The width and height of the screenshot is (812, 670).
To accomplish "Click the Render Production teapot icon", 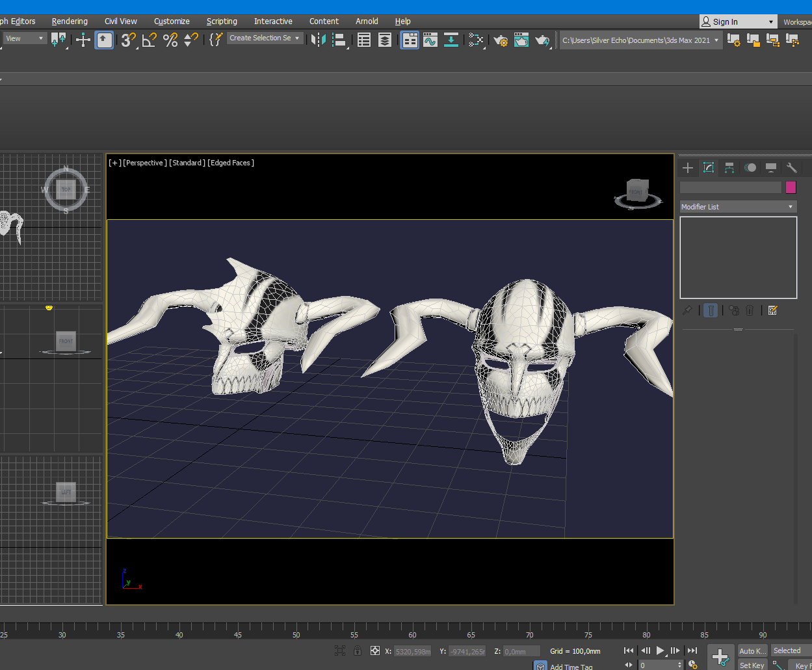I will coord(542,40).
